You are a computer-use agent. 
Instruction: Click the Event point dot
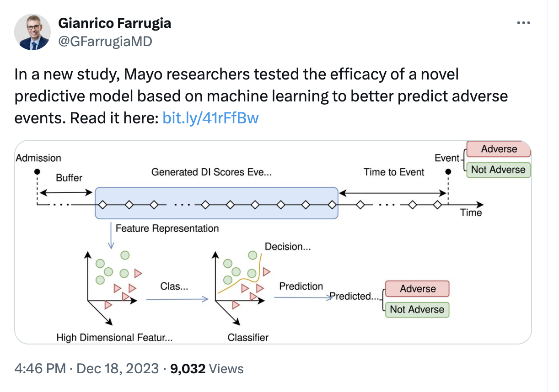(448, 172)
